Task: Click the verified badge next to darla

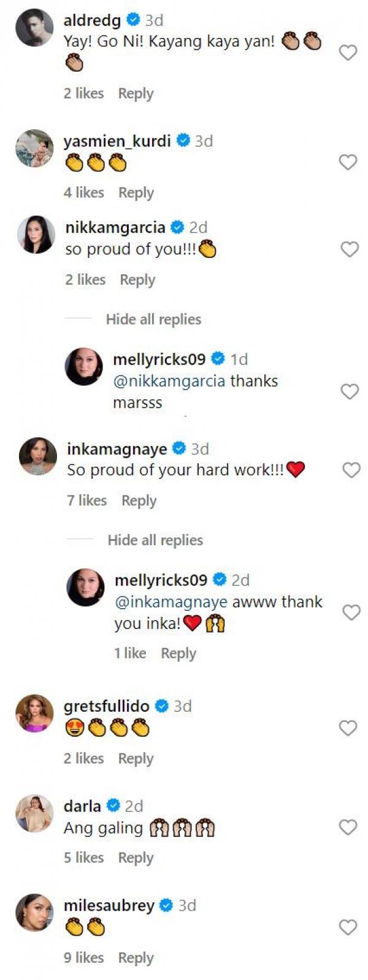Action: [113, 805]
